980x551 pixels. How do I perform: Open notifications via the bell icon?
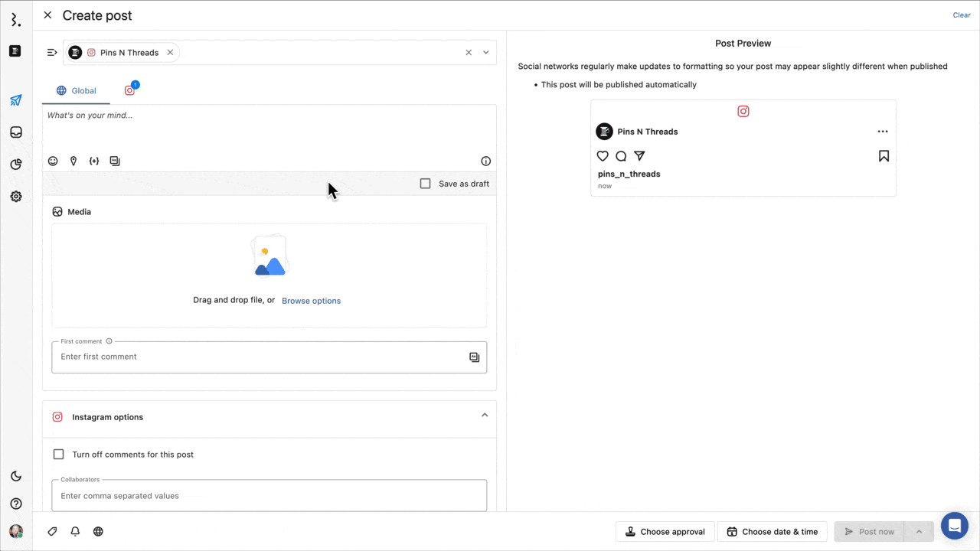pyautogui.click(x=75, y=531)
